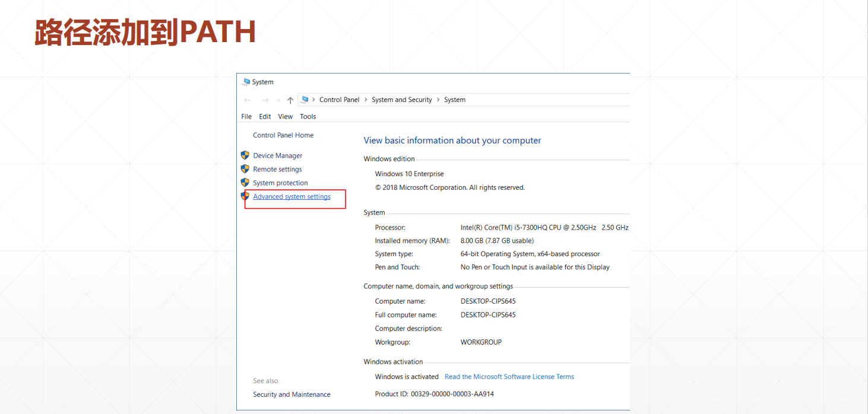Click DESKTOP-CIPS645 beside Full computer name
Image resolution: width=868 pixels, height=414 pixels.
[488, 315]
